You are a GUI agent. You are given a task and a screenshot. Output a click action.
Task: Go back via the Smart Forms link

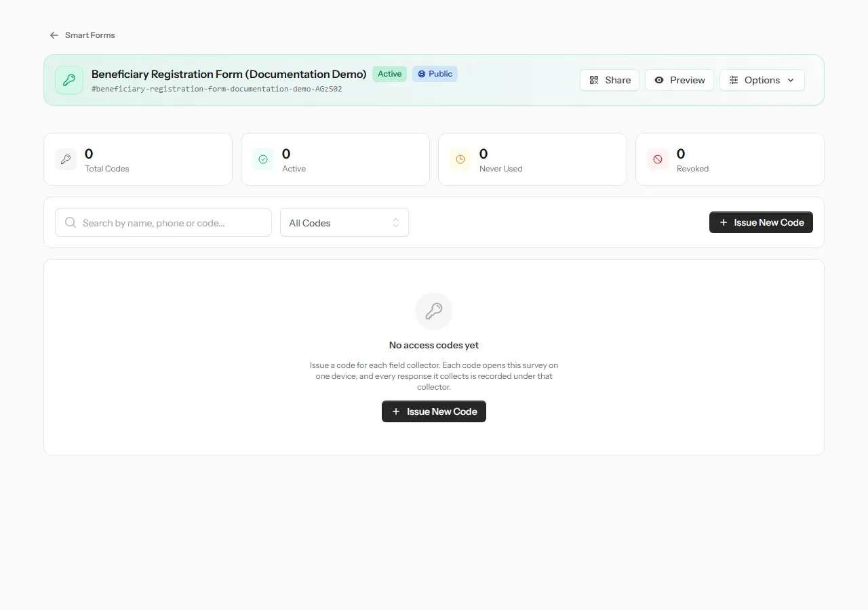90,35
